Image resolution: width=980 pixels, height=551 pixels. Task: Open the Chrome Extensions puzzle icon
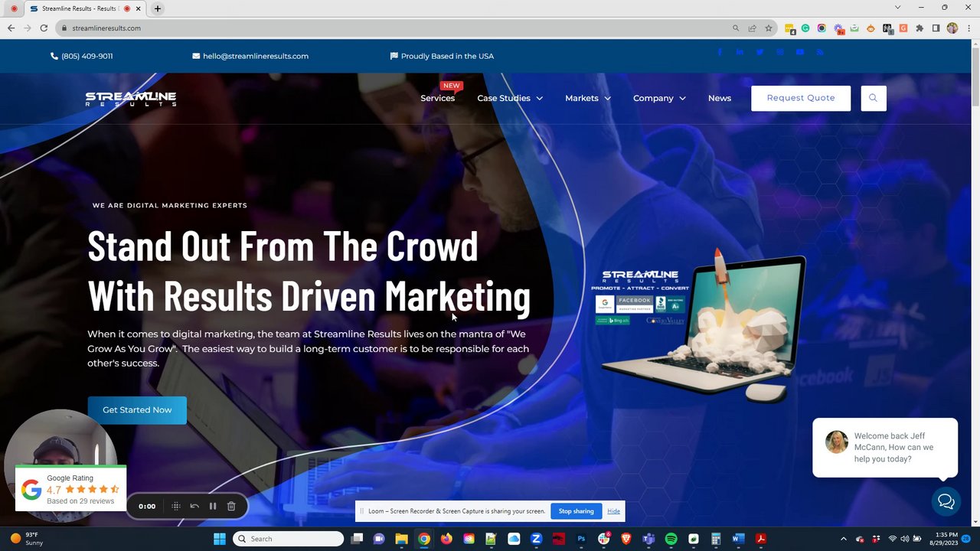(x=920, y=28)
